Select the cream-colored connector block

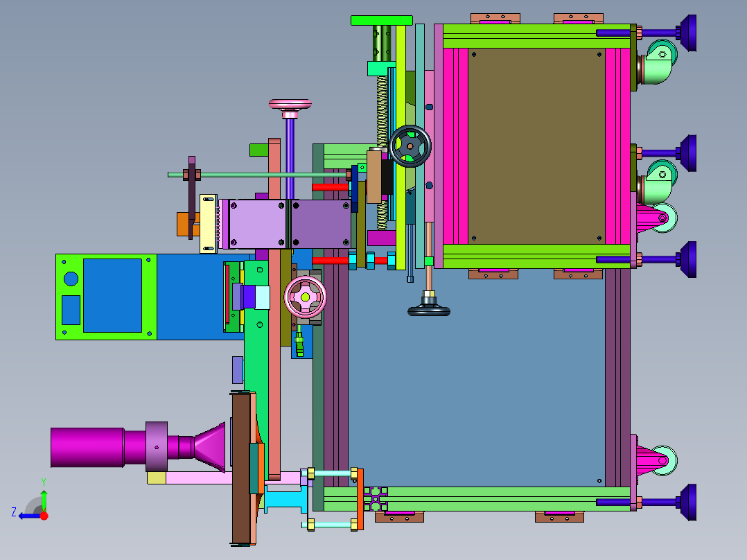point(208,224)
